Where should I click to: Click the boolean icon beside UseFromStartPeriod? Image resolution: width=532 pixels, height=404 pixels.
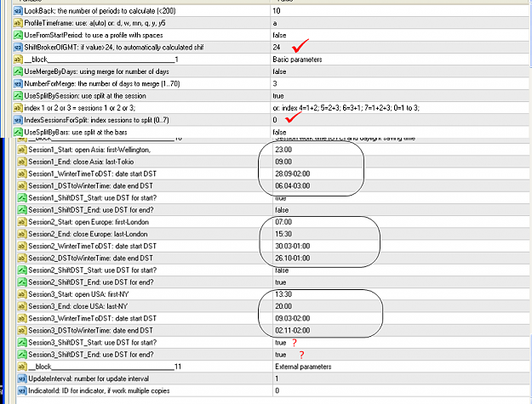18,35
